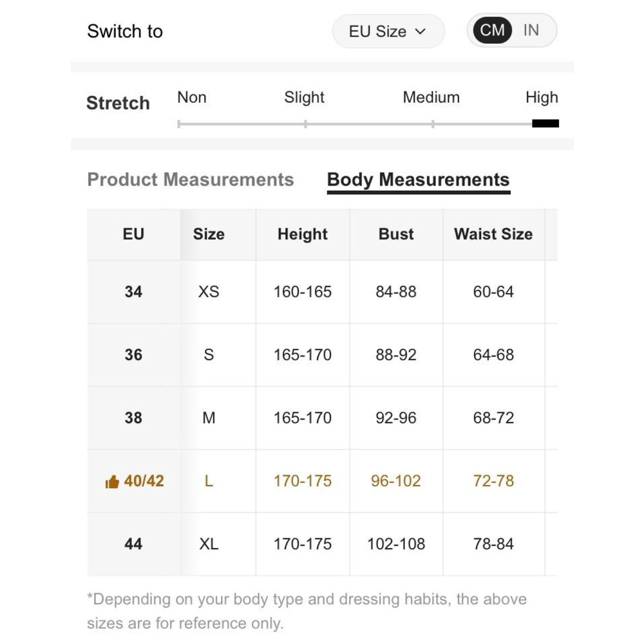Click the Slight stretch level label

tap(304, 98)
